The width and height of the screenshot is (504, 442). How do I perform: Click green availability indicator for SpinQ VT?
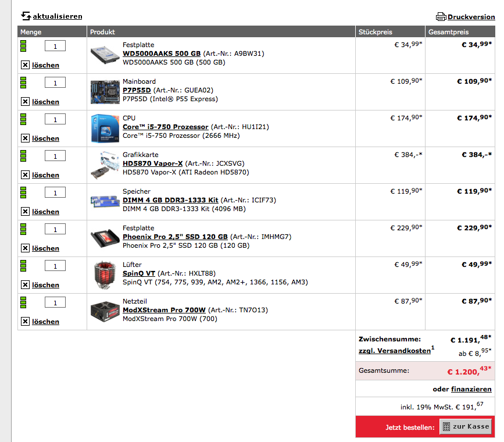pyautogui.click(x=23, y=266)
